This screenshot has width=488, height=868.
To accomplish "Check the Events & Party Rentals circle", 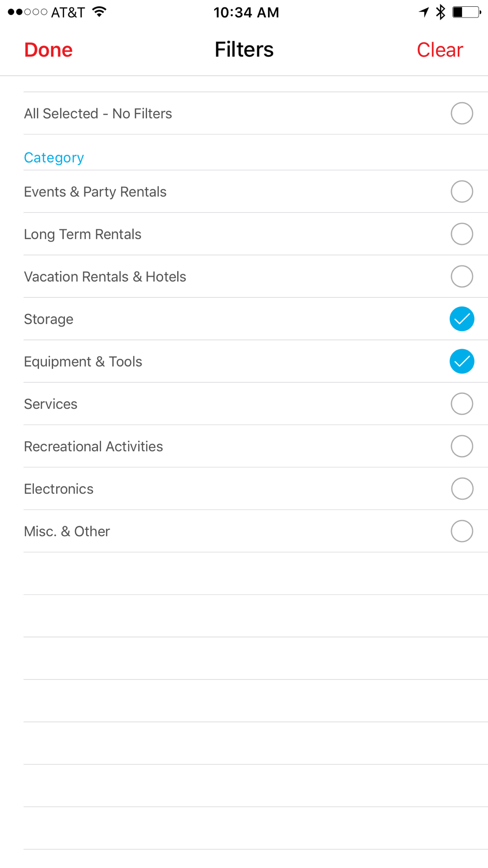I will point(462,191).
